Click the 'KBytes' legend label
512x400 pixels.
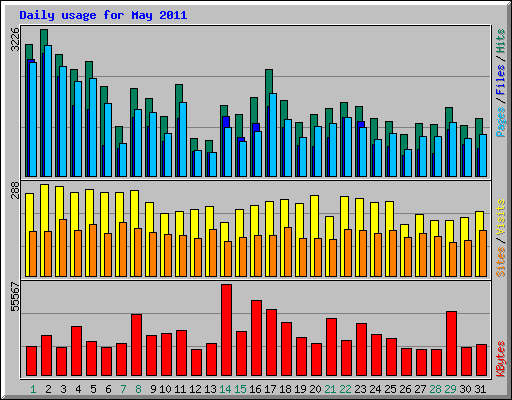click(x=500, y=359)
